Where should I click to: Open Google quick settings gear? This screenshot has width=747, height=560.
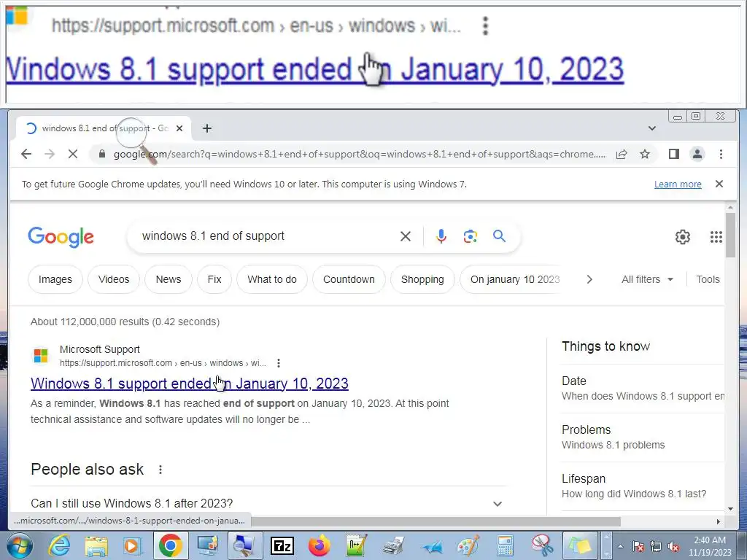682,237
